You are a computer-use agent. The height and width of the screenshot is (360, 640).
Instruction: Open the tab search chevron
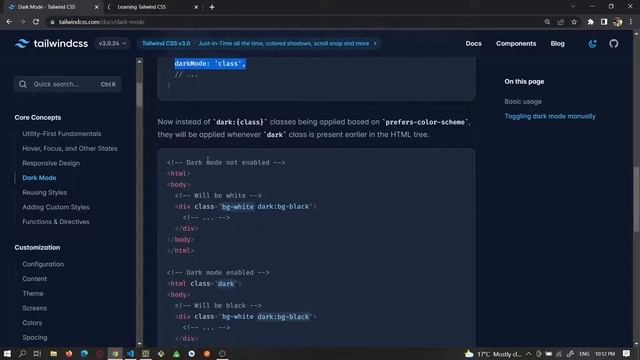573,7
